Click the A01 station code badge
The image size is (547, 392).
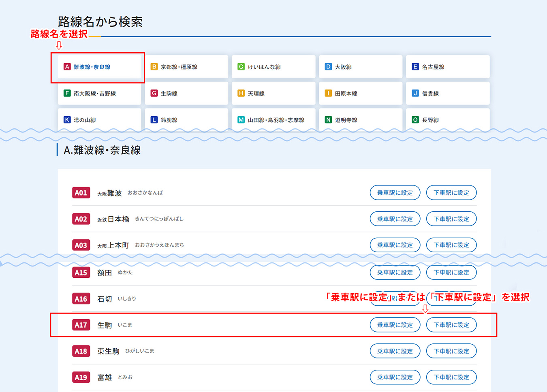(x=81, y=193)
